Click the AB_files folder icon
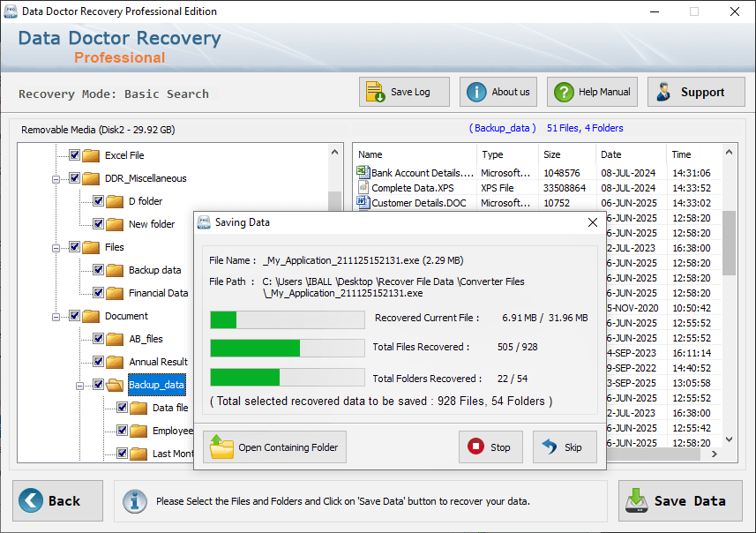Screen dimensions: 756x533 pos(115,339)
